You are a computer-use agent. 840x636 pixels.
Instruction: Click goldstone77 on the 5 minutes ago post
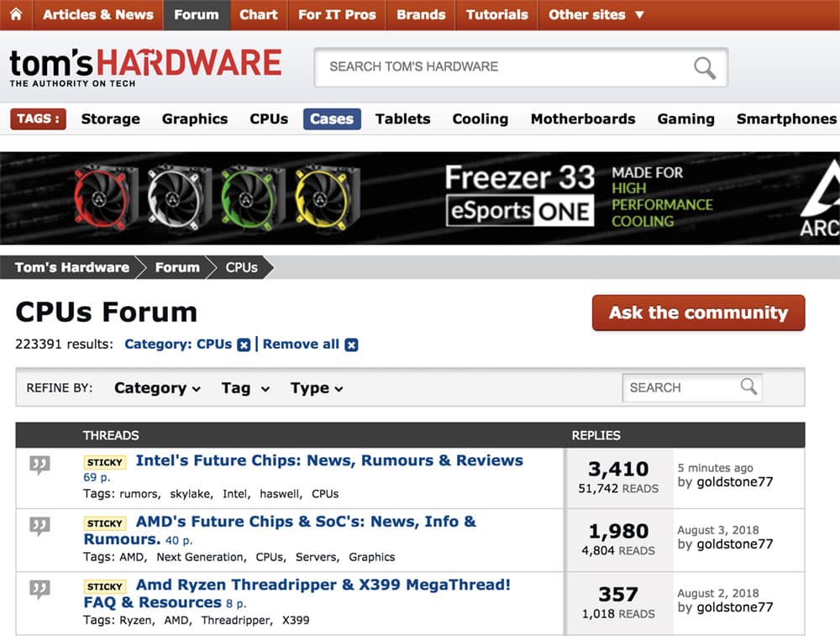pyautogui.click(x=734, y=482)
